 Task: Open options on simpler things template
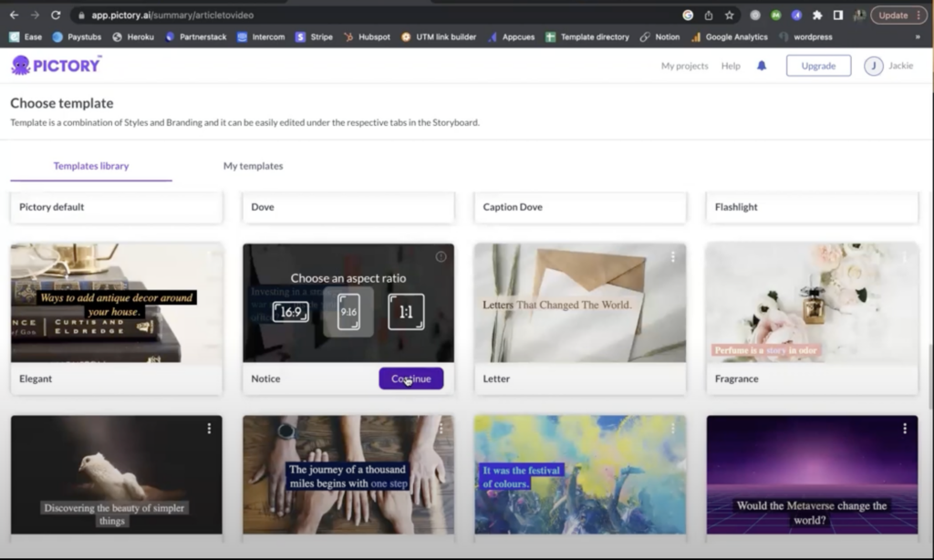[209, 429]
